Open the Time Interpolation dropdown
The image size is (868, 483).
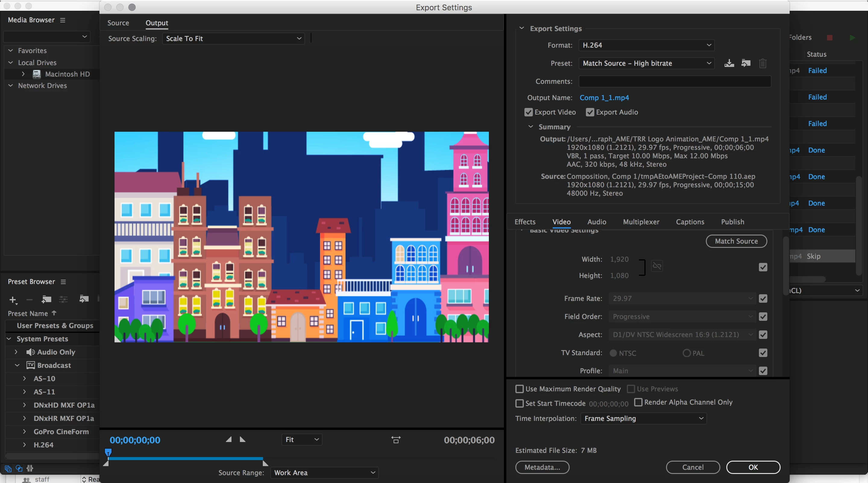(643, 418)
